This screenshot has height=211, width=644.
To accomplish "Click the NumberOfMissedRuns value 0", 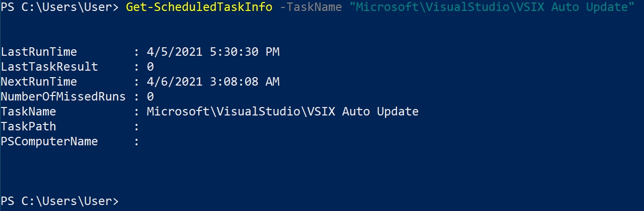I will [x=150, y=97].
